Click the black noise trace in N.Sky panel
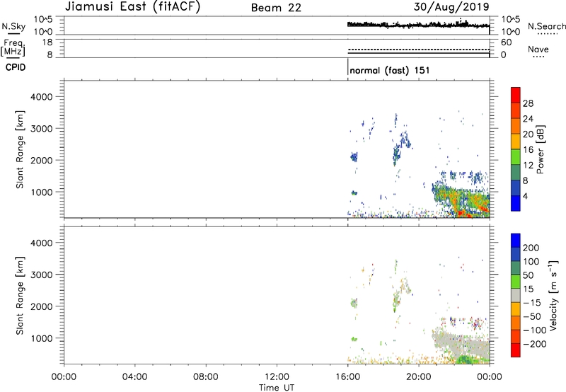 (418, 25)
